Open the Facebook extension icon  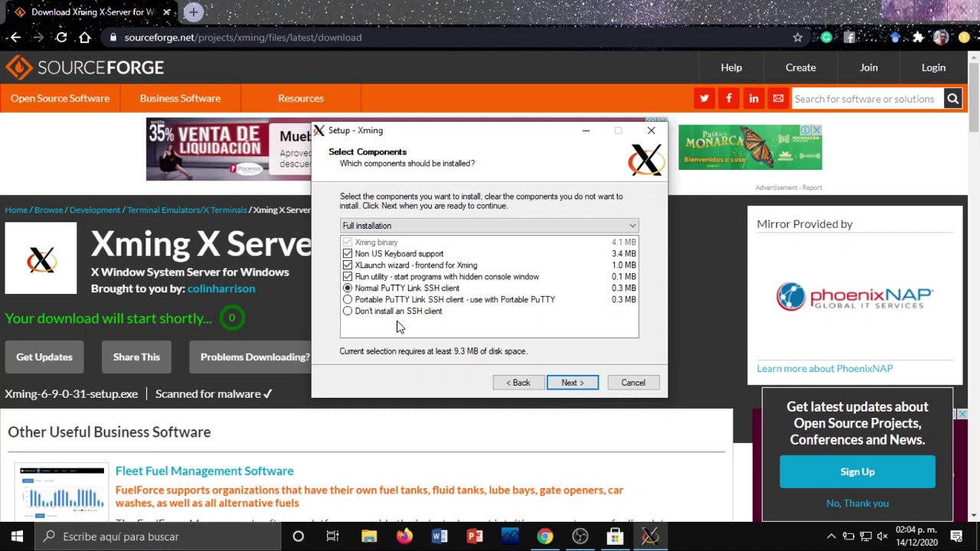click(x=849, y=37)
